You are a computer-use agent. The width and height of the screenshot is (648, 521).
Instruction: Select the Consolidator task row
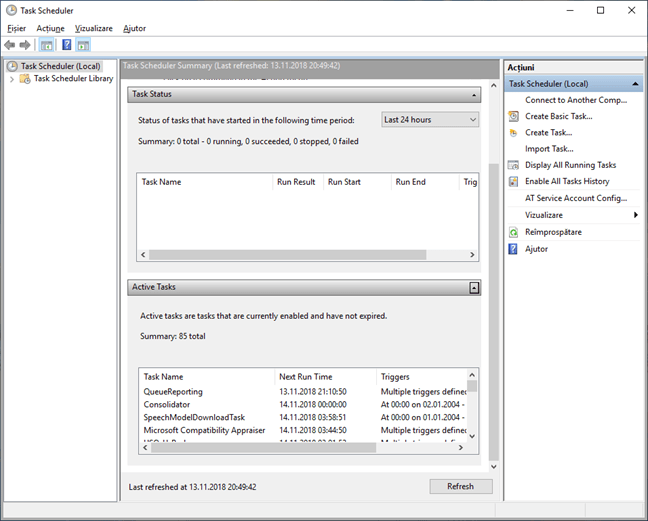click(304, 404)
